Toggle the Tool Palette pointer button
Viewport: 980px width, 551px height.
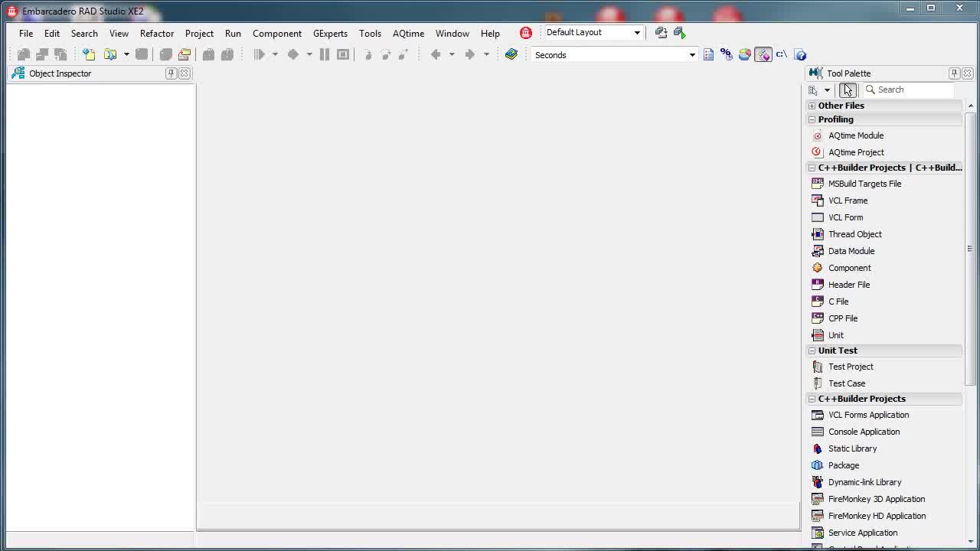[848, 90]
